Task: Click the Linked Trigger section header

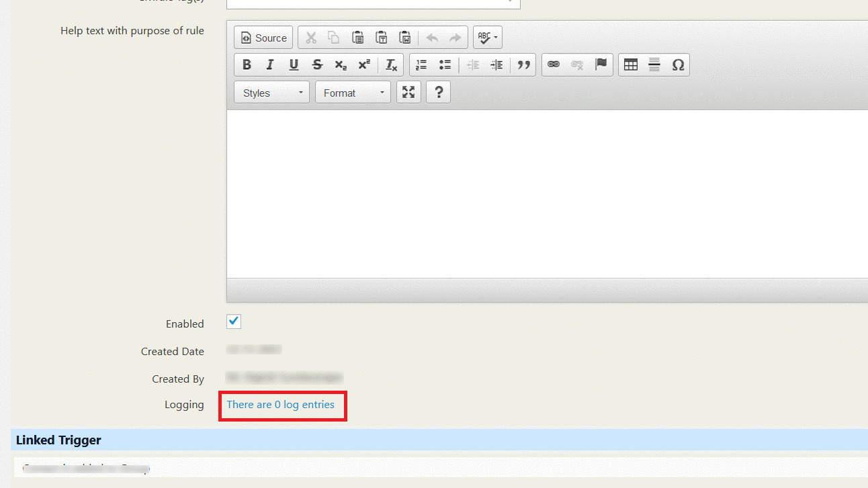Action: click(439, 440)
